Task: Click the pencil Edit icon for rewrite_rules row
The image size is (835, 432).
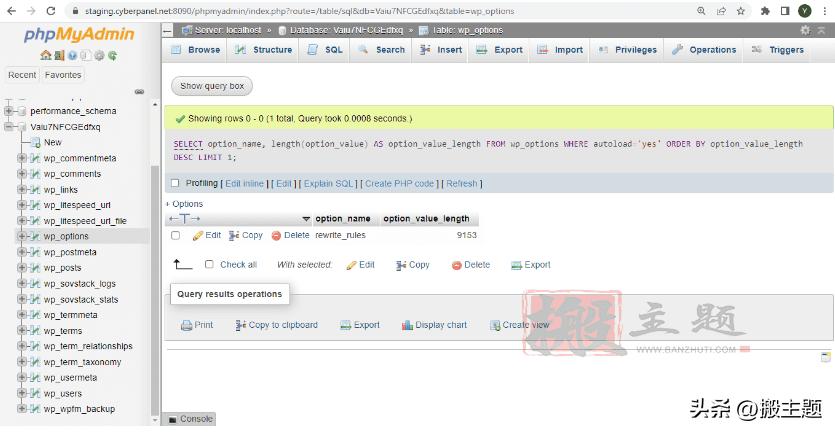Action: [198, 235]
